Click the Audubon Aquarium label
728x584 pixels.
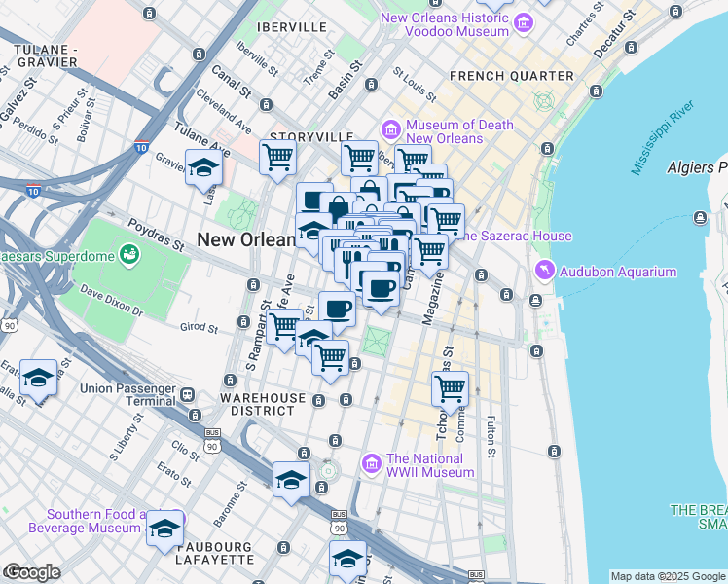point(618,272)
